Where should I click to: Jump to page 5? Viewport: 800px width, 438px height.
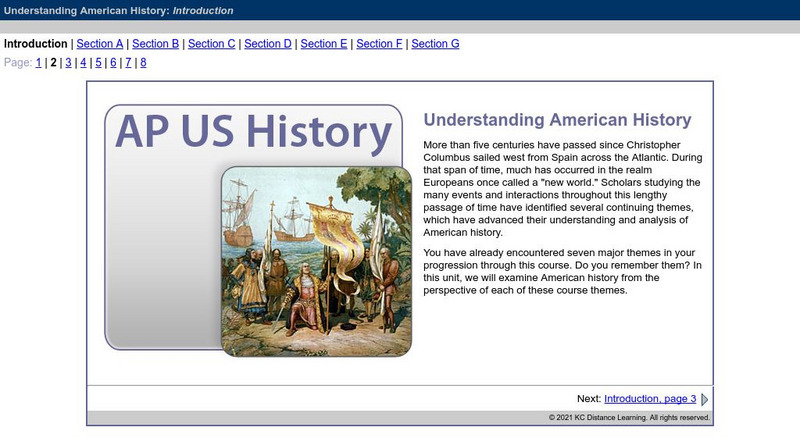pyautogui.click(x=98, y=63)
